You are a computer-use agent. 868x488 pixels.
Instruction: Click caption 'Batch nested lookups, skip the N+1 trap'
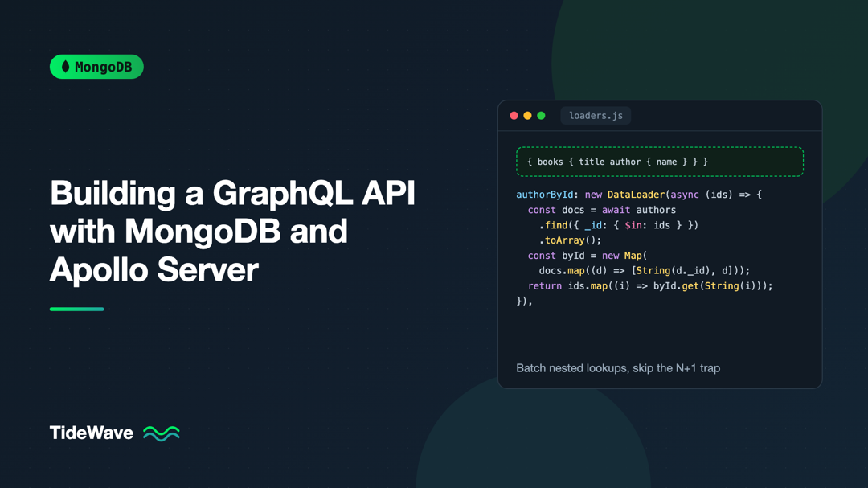point(618,368)
